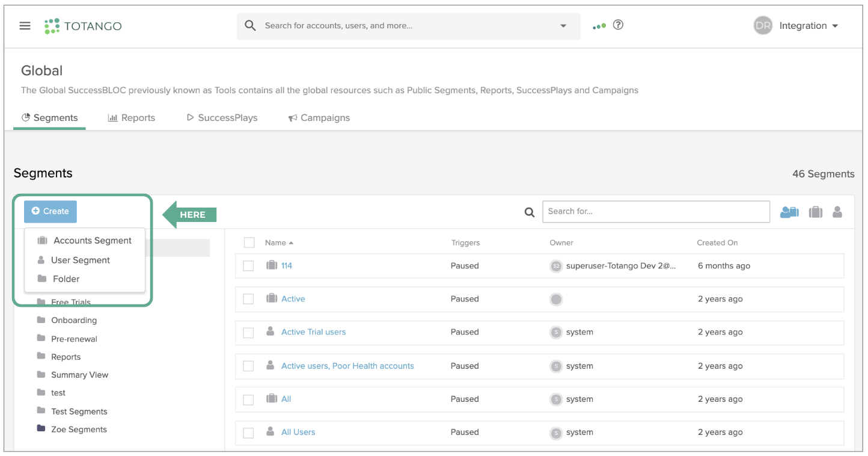Click the briefcase icon of segment 114
868x456 pixels.
point(272,265)
